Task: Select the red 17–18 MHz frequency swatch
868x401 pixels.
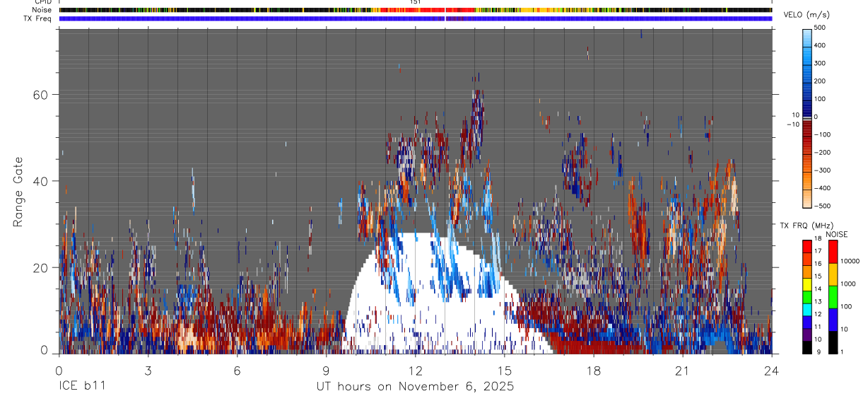Action: [807, 246]
